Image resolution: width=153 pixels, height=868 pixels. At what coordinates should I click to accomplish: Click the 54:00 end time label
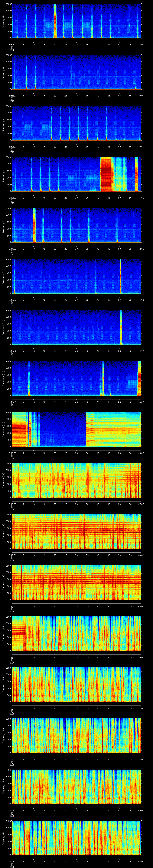pos(141,861)
